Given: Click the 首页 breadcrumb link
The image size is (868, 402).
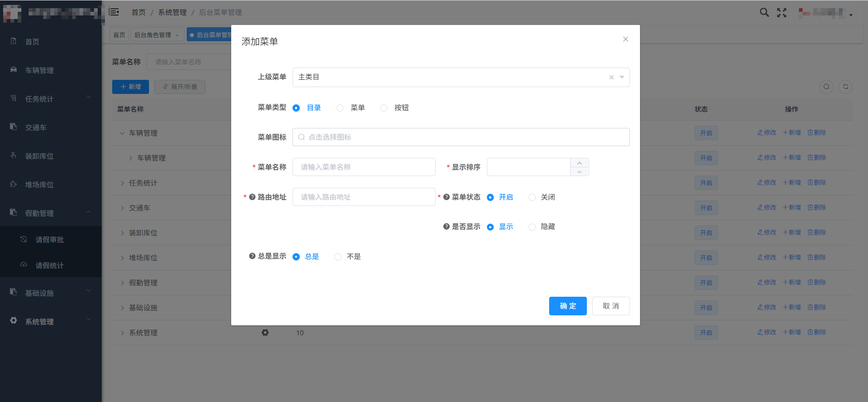Looking at the screenshot, I should pyautogui.click(x=139, y=12).
